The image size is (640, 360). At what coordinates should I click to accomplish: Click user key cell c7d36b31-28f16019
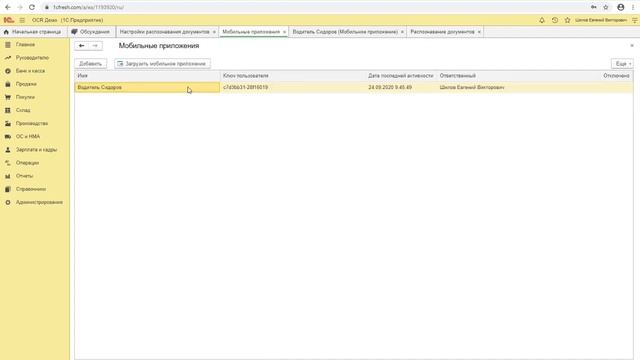293,87
